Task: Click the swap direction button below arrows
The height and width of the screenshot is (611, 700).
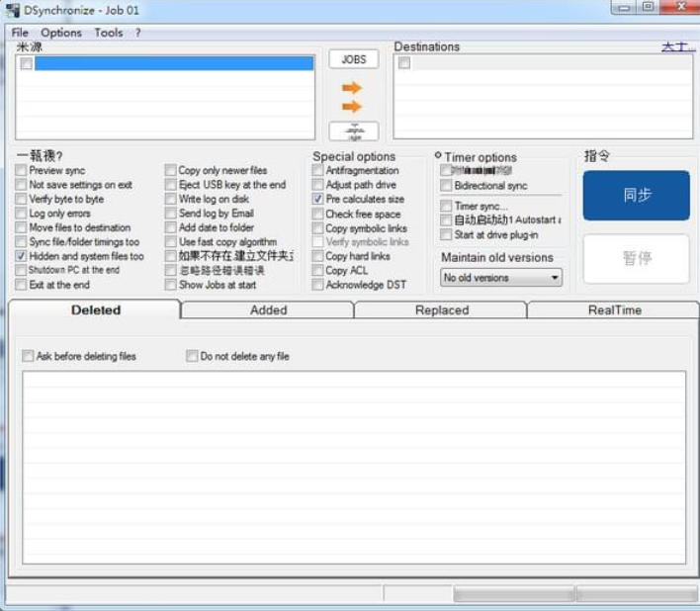Action: (x=354, y=131)
